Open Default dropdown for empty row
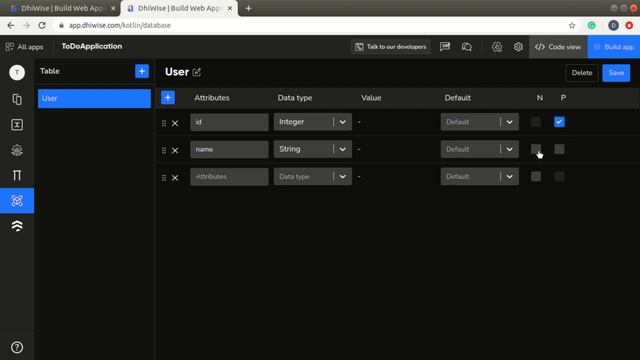The height and width of the screenshot is (360, 640). point(480,176)
